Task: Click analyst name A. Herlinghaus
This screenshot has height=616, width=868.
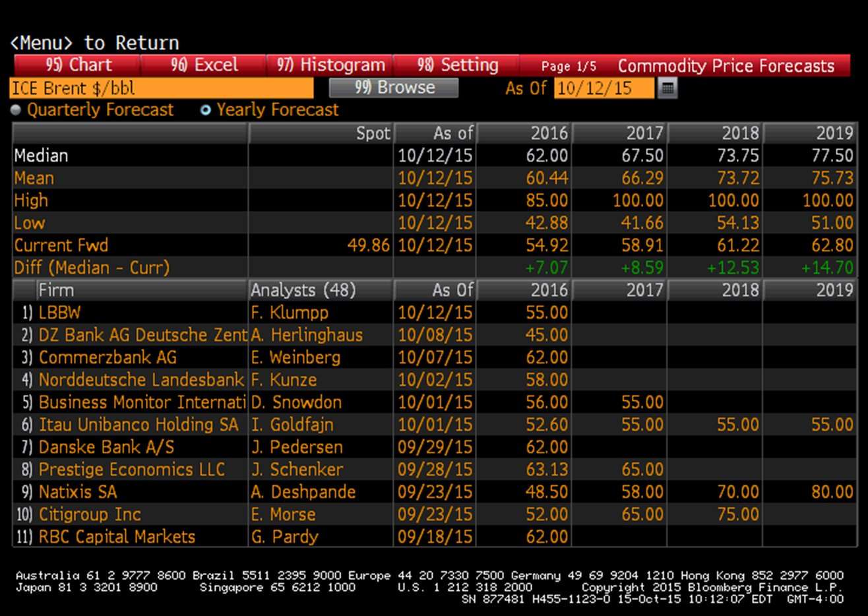Action: [x=307, y=335]
